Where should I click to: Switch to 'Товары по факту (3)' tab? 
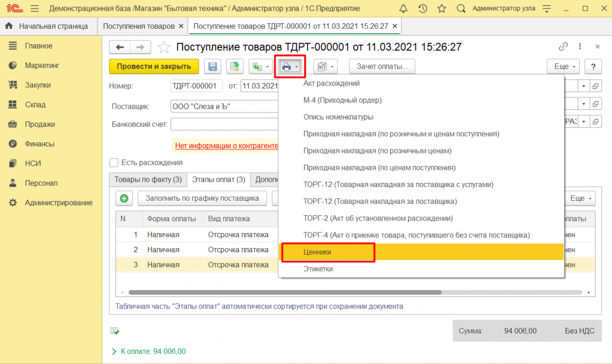pos(148,179)
